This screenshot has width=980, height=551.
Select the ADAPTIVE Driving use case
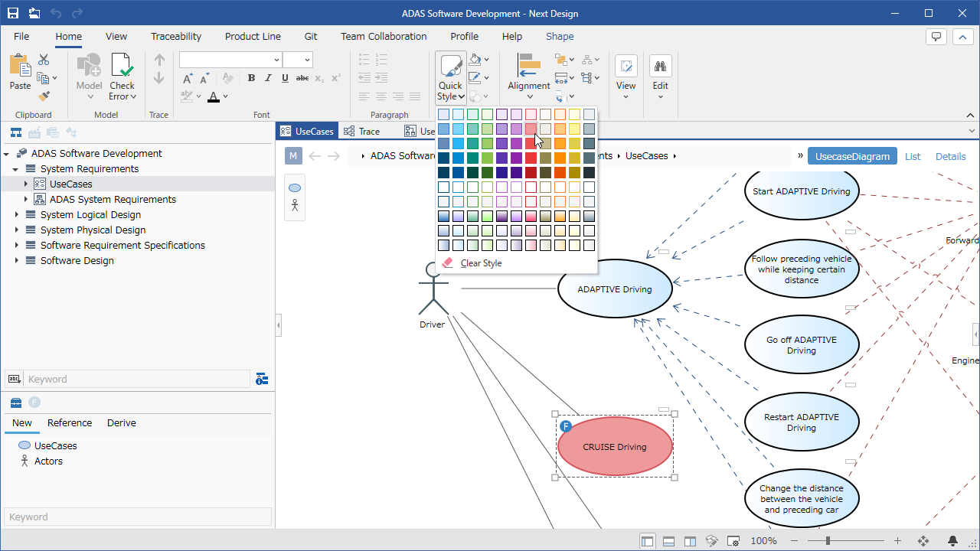615,289
